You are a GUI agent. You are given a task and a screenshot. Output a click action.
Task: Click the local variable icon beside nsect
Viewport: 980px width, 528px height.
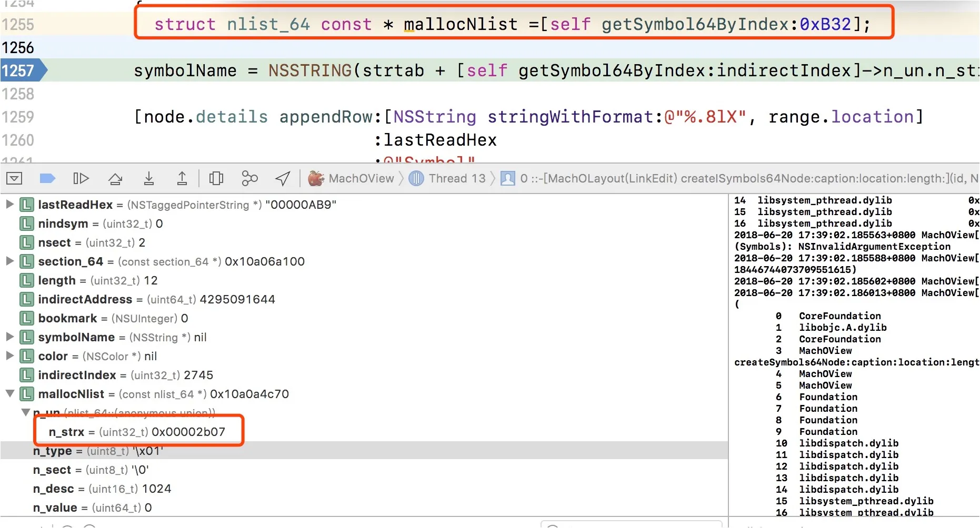point(27,242)
